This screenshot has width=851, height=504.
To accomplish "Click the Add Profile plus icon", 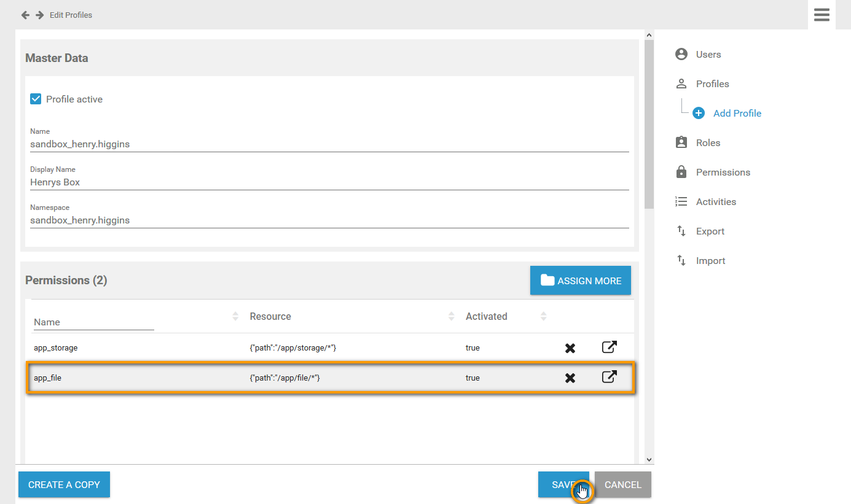I will pos(699,113).
